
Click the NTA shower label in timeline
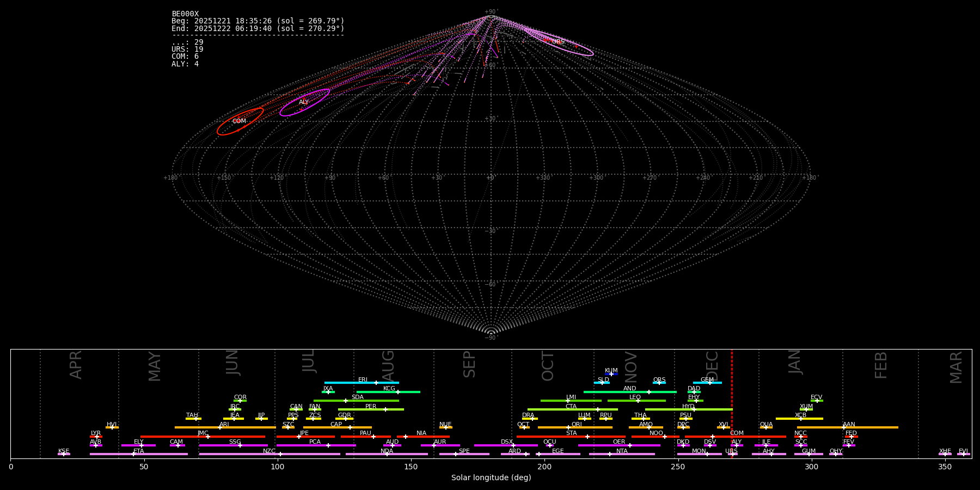(x=622, y=451)
